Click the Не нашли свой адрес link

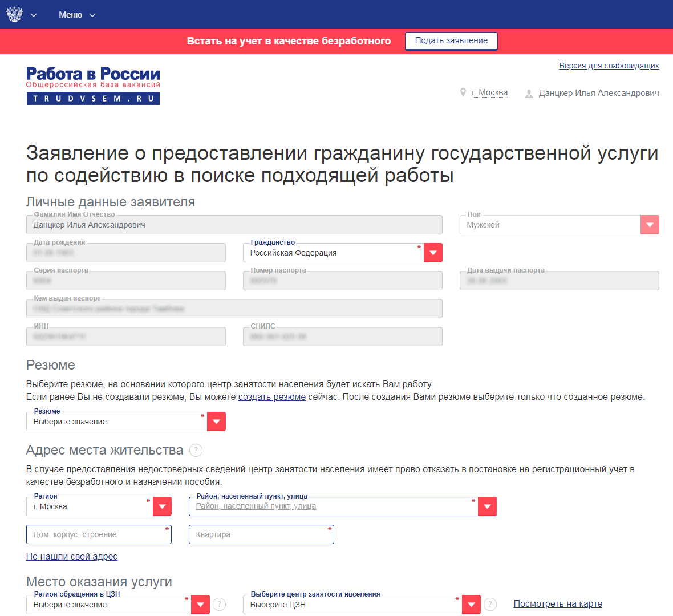(72, 556)
